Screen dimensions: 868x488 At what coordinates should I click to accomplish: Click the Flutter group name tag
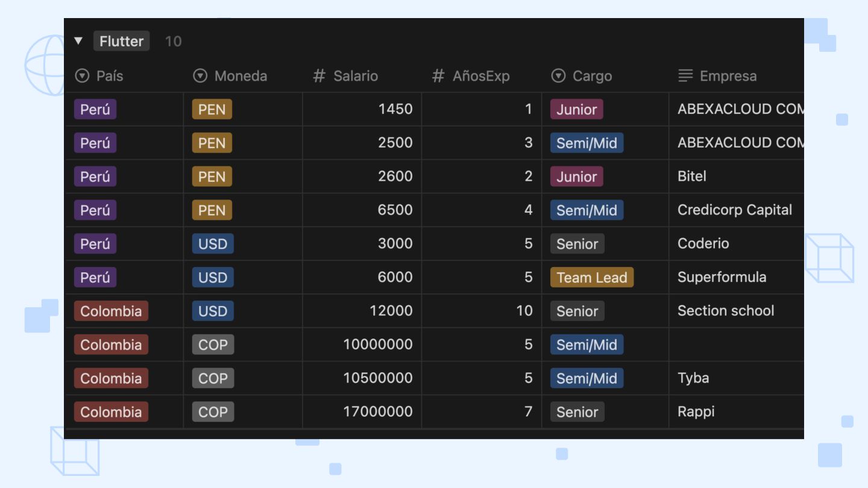point(121,41)
